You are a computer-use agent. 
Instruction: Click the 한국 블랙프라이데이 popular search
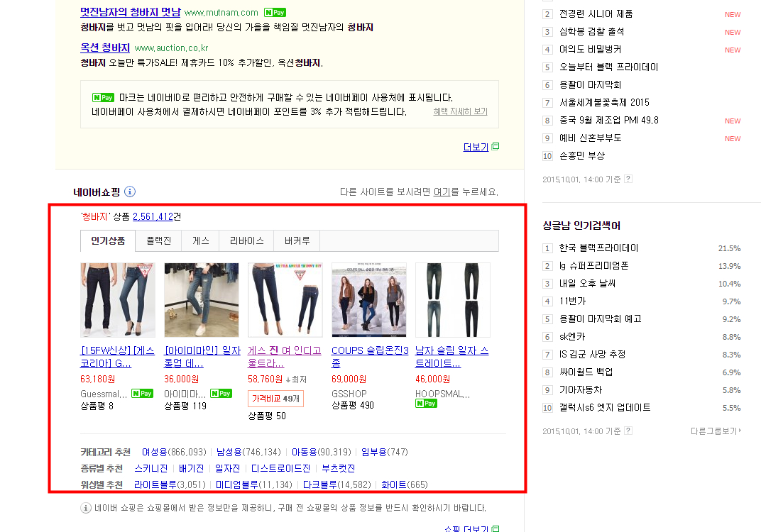(x=598, y=248)
